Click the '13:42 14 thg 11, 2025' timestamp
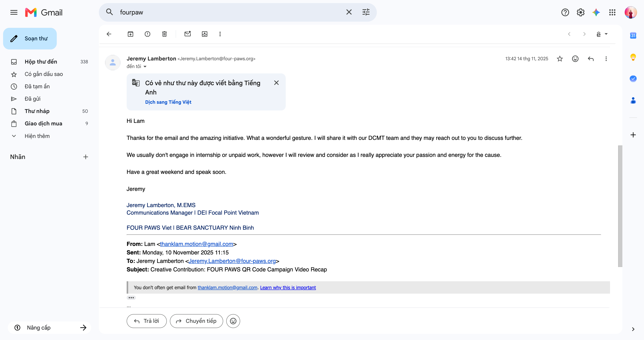644x340 pixels. coord(527,59)
